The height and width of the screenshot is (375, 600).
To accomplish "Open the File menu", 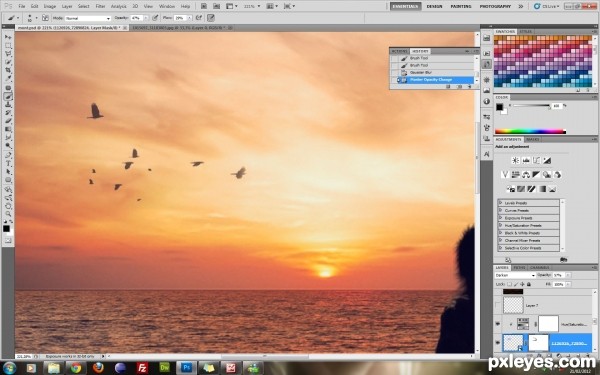I will pyautogui.click(x=22, y=6).
